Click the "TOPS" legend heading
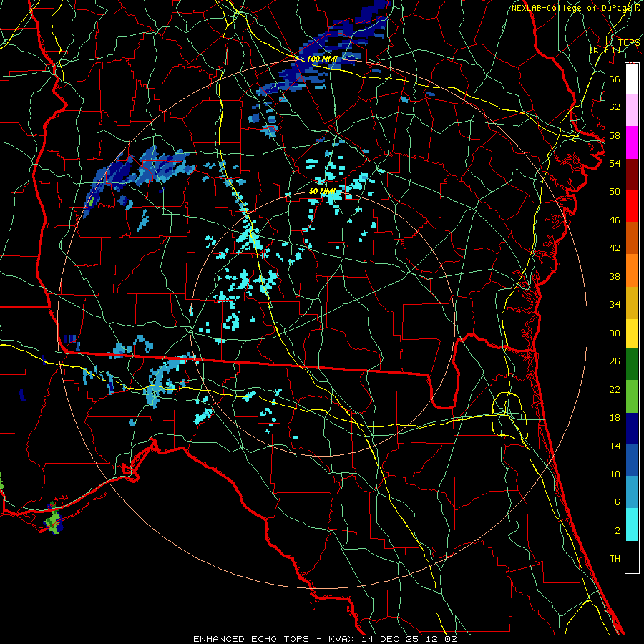This screenshot has height=644, width=644. pos(629,42)
